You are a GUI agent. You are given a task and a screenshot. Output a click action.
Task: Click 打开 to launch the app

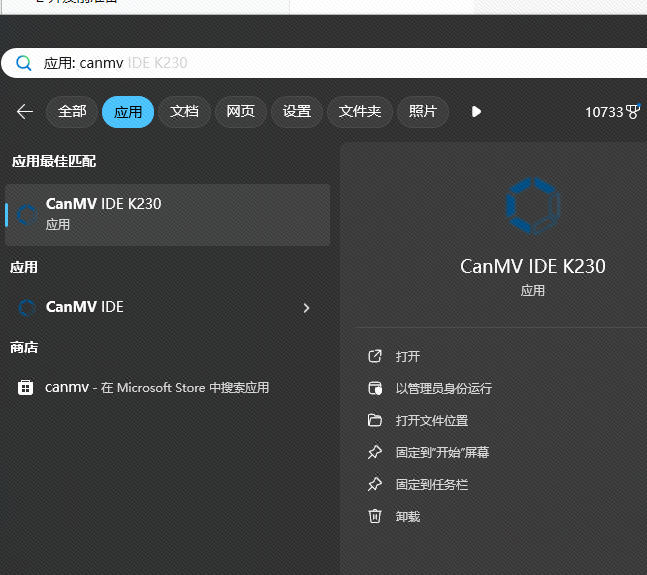[408, 356]
